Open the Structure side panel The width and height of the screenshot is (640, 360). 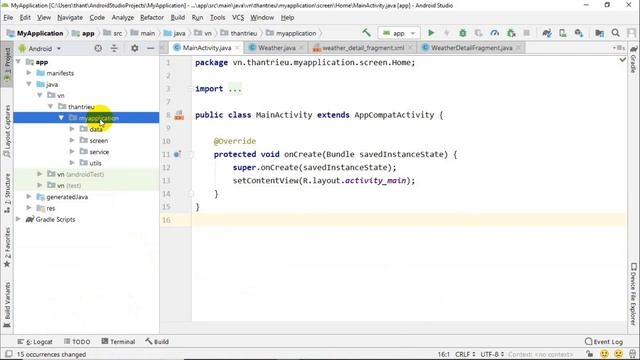(x=7, y=193)
